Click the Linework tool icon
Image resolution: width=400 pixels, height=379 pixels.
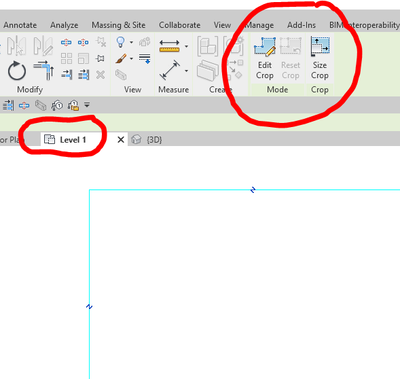click(145, 58)
